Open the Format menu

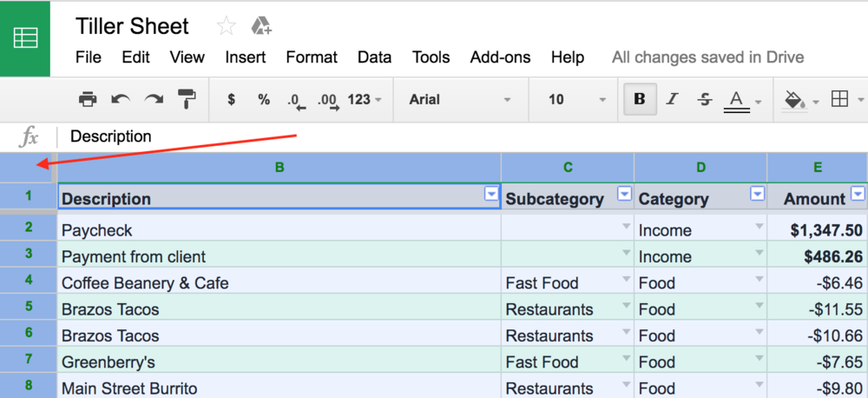tap(312, 57)
